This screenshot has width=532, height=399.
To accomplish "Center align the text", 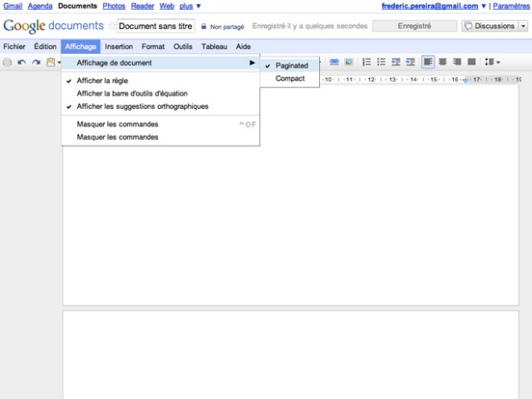I will pyautogui.click(x=442, y=62).
